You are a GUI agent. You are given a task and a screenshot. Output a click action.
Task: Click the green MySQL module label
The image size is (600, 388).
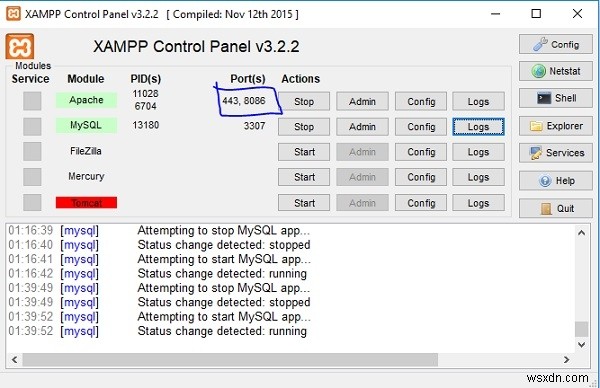[86, 125]
